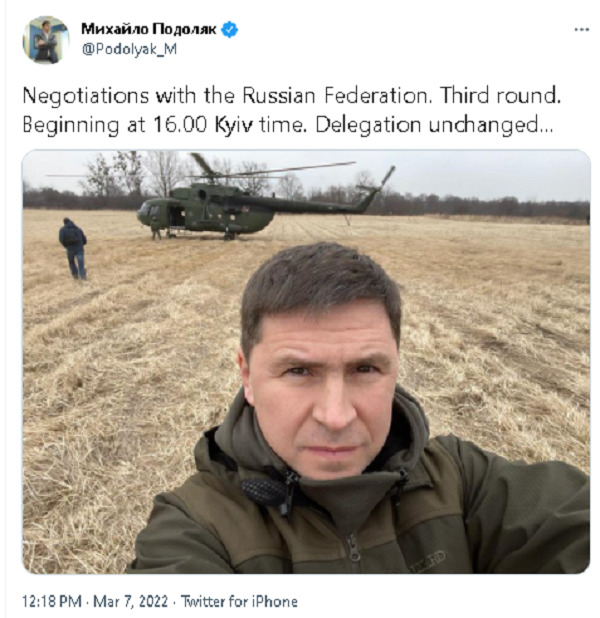Screen dimensions: 600x618
Task: Click the "Negotiations with the Russian Federation" text
Action: pyautogui.click(x=225, y=96)
